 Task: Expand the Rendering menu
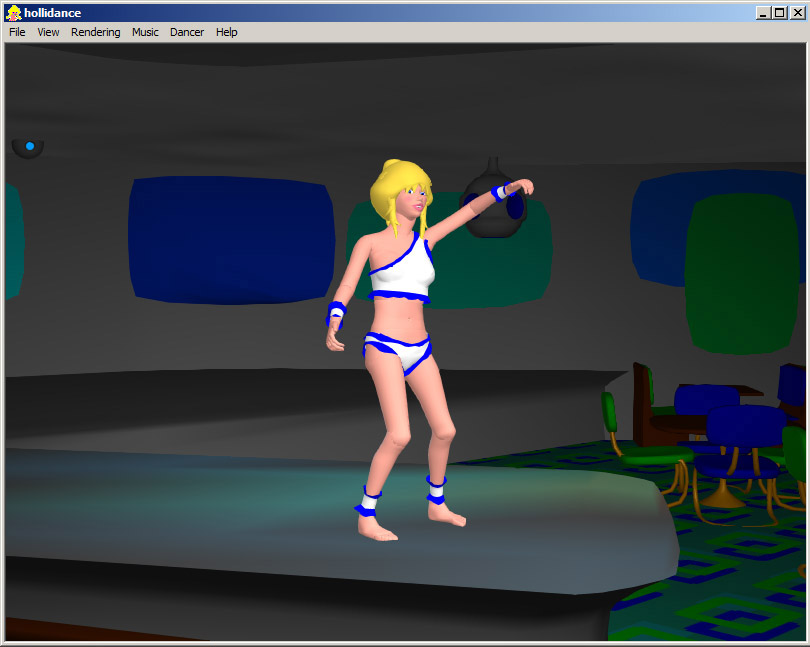(95, 32)
